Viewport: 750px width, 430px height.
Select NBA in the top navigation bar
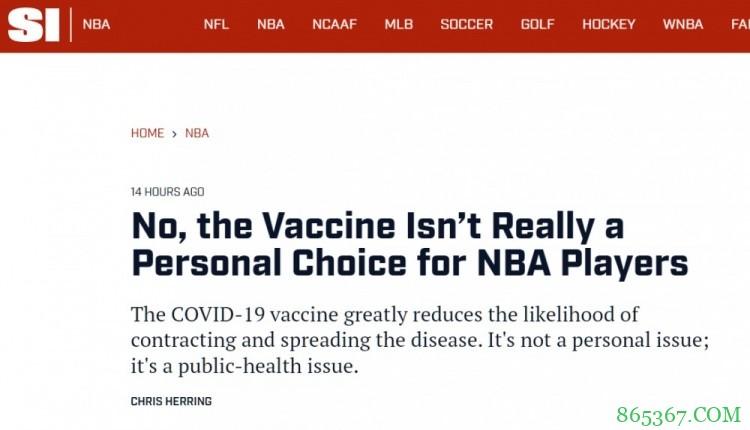pos(270,24)
